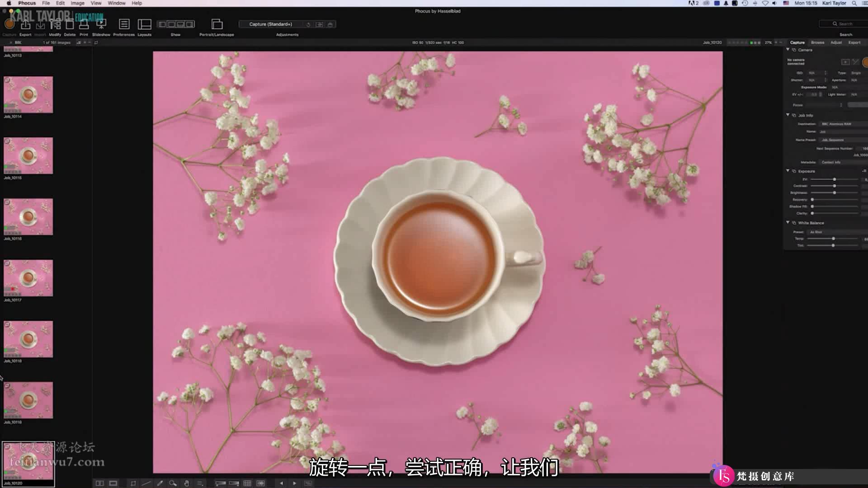Click the orange Capture button in toolbar
Viewport: 868px width, 488px height.
pos(9,24)
